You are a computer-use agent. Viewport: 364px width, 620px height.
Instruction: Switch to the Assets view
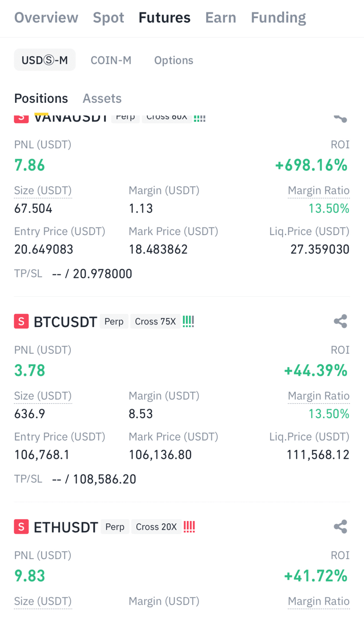(102, 98)
